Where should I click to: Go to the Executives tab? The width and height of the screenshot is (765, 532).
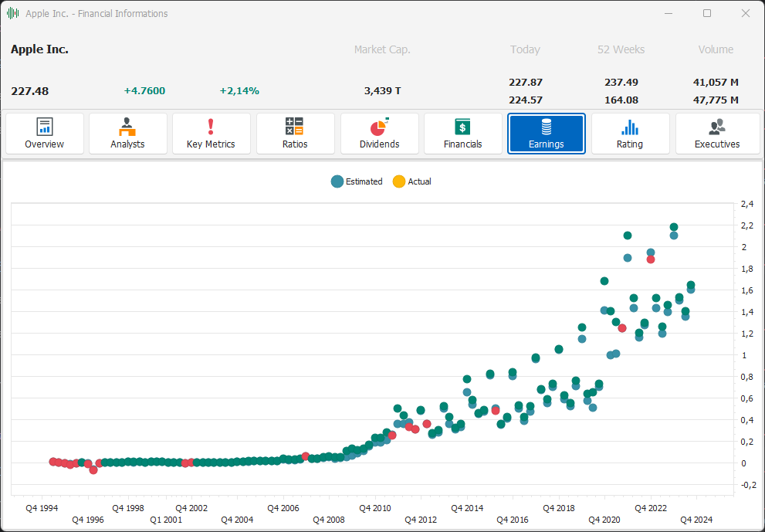[717, 134]
